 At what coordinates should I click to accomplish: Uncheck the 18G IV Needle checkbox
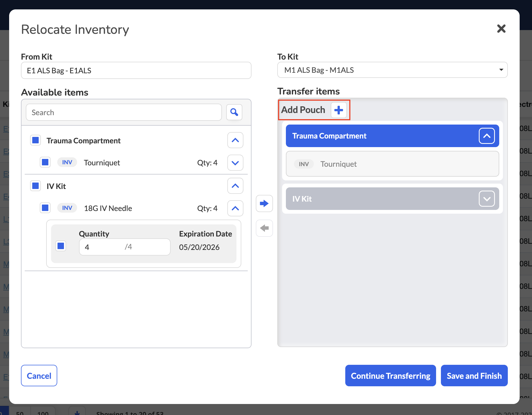point(45,208)
